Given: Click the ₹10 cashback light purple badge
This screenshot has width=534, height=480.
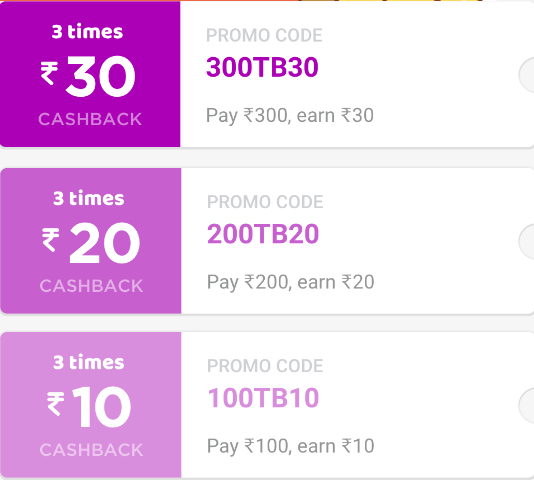Looking at the screenshot, I should click(91, 405).
